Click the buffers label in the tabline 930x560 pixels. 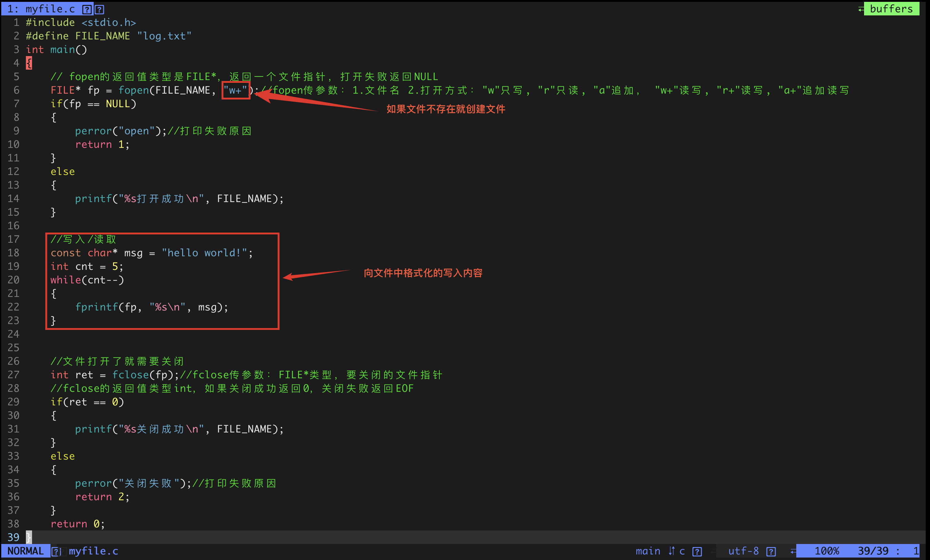(891, 9)
